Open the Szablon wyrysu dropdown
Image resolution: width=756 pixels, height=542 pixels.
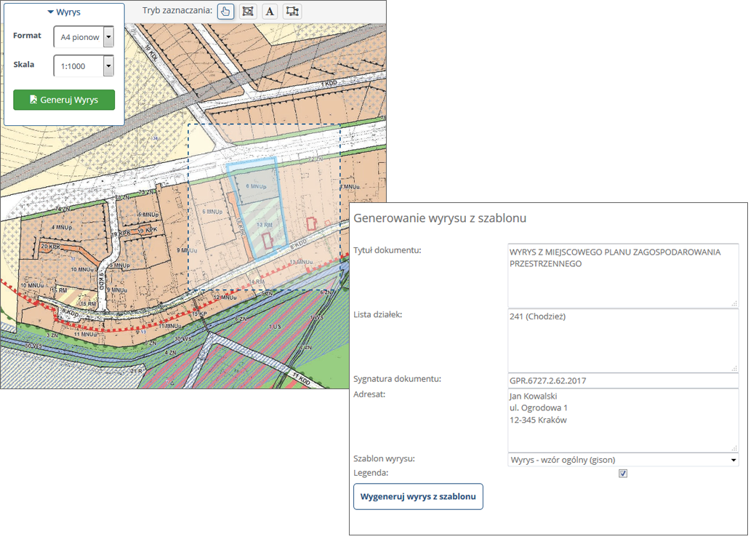click(x=623, y=460)
